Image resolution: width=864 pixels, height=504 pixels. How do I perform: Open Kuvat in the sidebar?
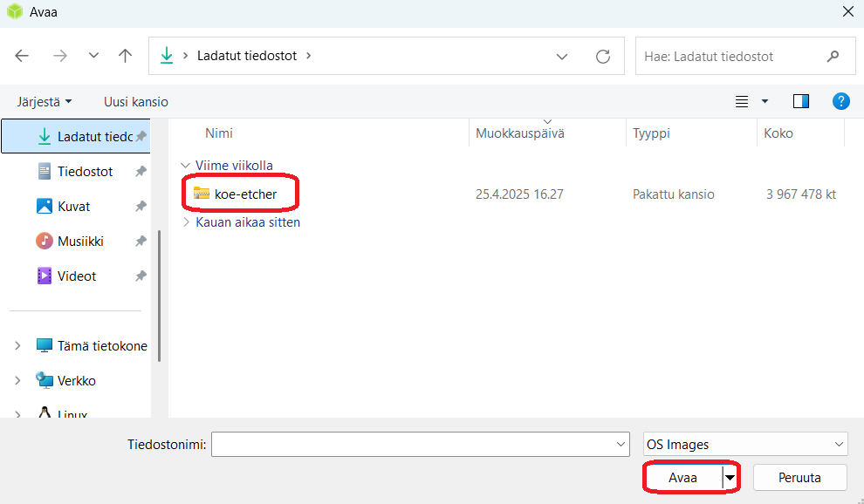[73, 207]
